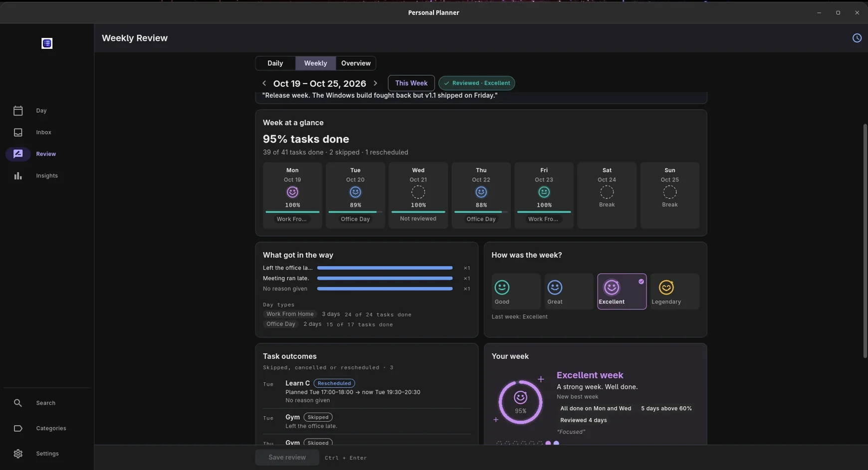Open Insights bar chart icon
The image size is (868, 470).
[x=18, y=176]
